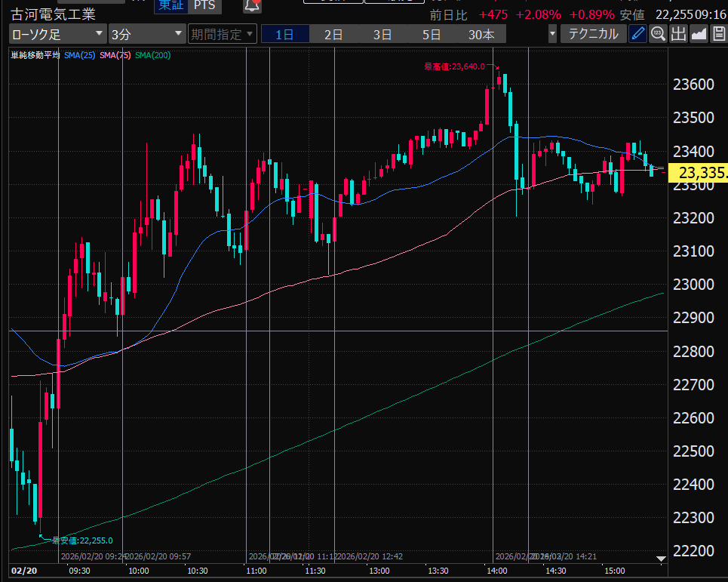Toggle the 出 volume display icon
This screenshot has width=728, height=582.
[678, 34]
